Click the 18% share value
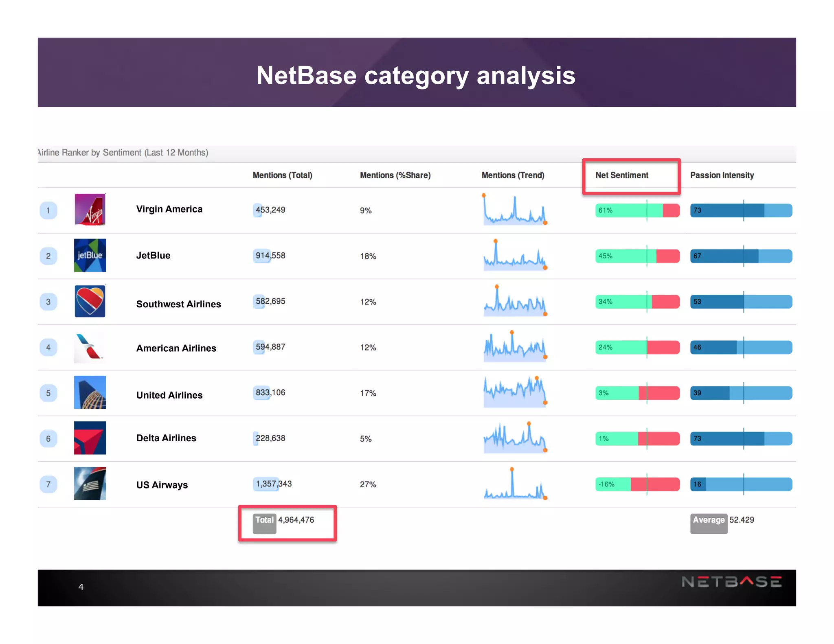 pos(368,256)
